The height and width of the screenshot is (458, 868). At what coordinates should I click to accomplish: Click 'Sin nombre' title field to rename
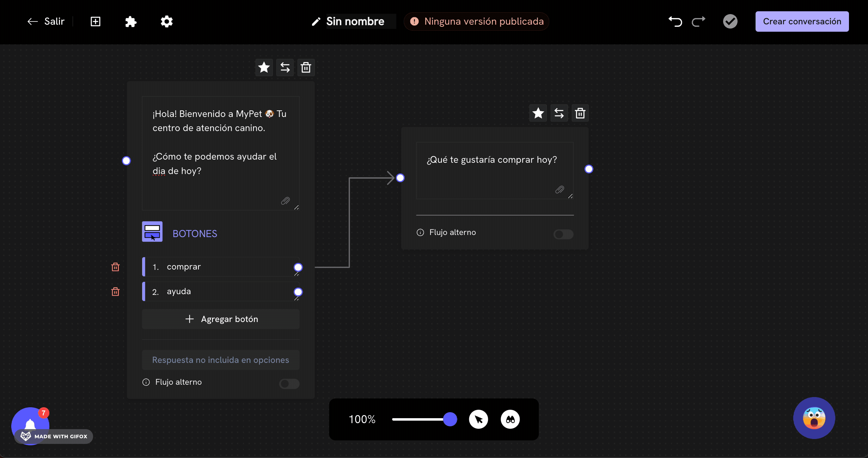pos(355,21)
